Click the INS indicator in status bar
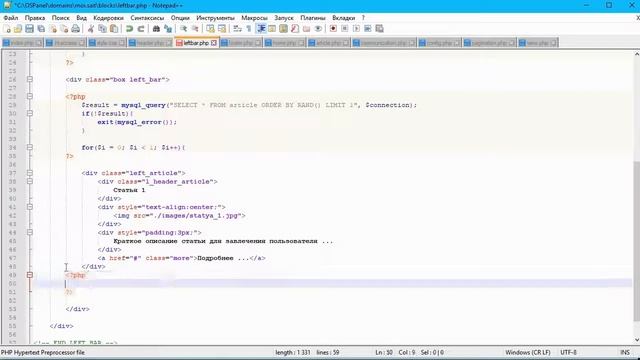The image size is (640, 360). click(x=625, y=352)
